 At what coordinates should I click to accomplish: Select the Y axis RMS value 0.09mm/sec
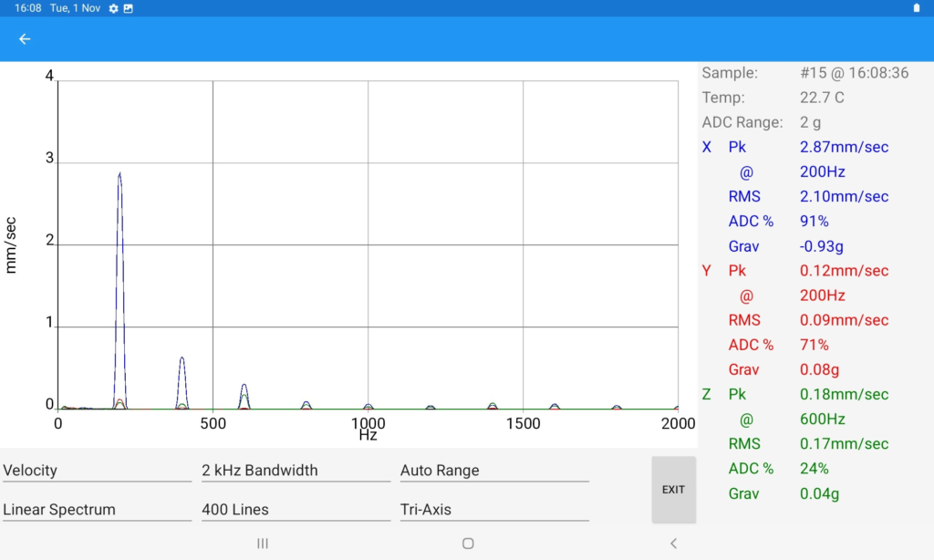coord(845,320)
